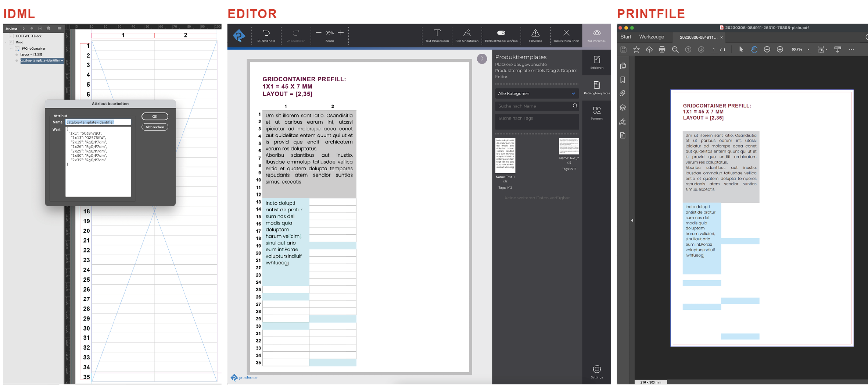This screenshot has height=391, width=868.
Task: Collapse the Produkttemplates panel with arrow
Action: [x=482, y=59]
